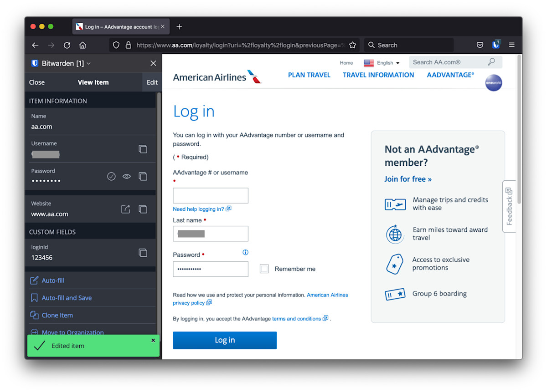Check if password has been exposed
The width and height of the screenshot is (547, 392).
click(111, 176)
